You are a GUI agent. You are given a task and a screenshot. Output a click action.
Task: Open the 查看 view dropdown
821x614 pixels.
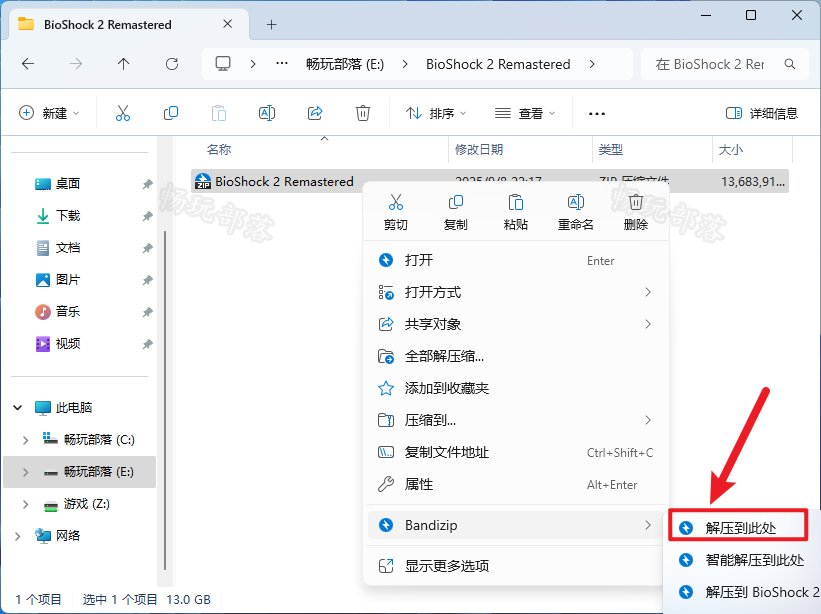(525, 114)
